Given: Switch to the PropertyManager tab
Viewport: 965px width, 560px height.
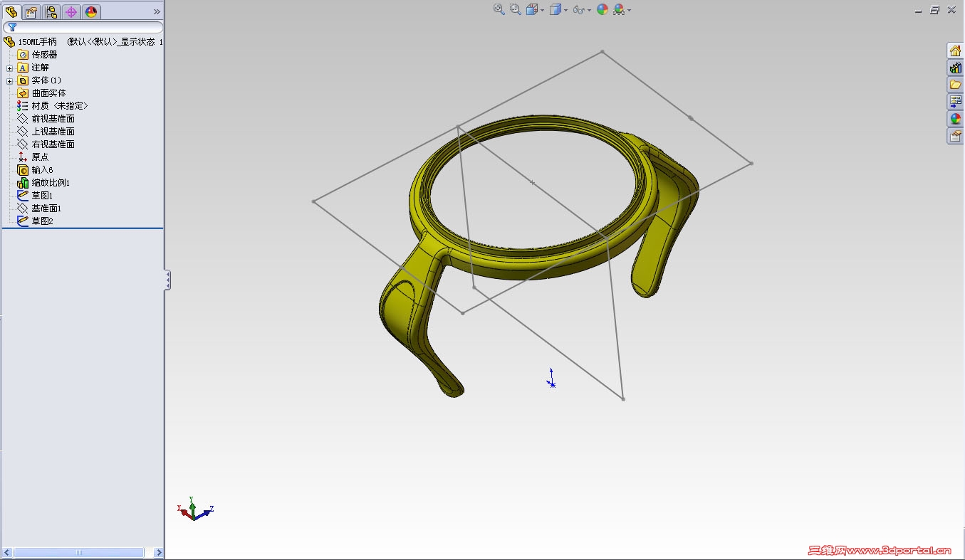Looking at the screenshot, I should click(x=31, y=11).
